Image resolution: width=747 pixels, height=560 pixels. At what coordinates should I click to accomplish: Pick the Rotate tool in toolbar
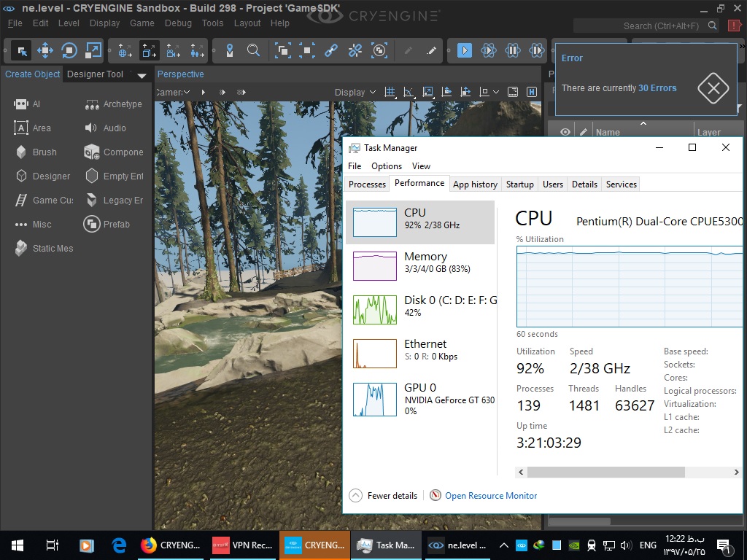click(69, 50)
